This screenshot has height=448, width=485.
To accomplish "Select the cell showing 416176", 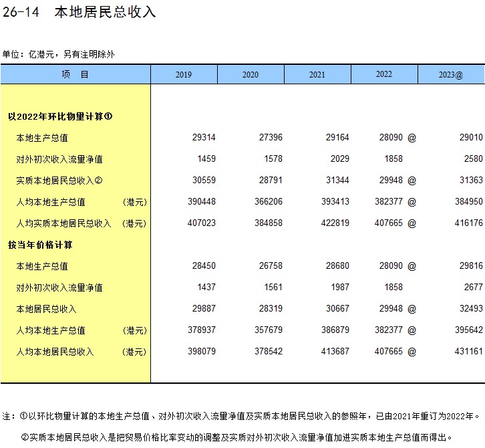I will click(469, 223).
